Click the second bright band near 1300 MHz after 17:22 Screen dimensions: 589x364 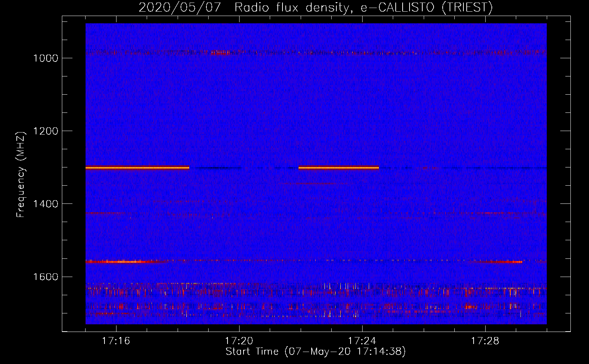point(339,168)
